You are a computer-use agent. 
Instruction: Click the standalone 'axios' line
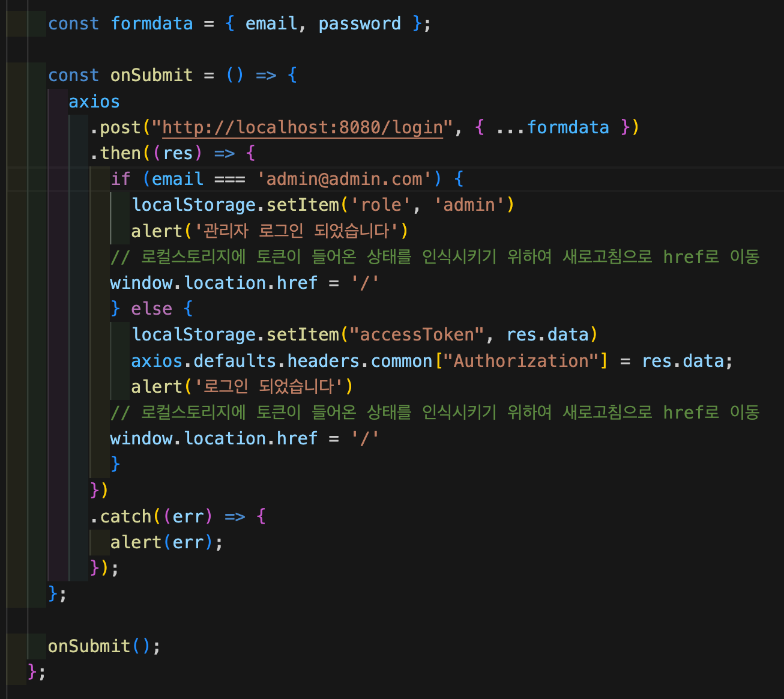tap(94, 101)
